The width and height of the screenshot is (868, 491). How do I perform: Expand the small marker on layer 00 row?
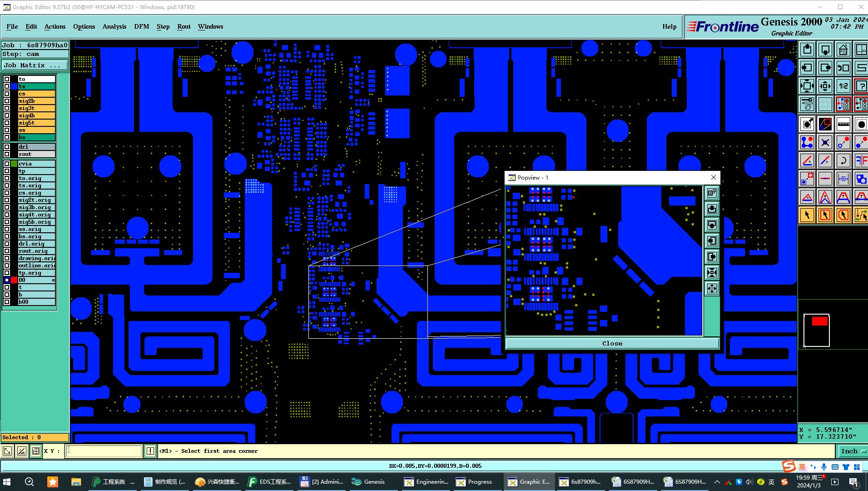(53, 280)
